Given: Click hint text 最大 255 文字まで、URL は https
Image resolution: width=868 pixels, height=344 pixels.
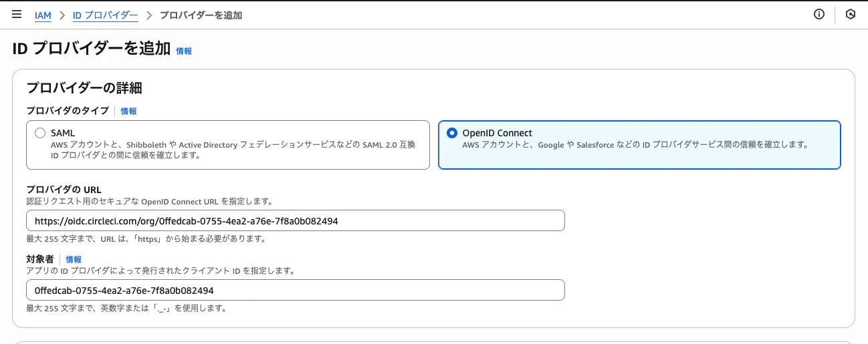Looking at the screenshot, I should (146, 239).
